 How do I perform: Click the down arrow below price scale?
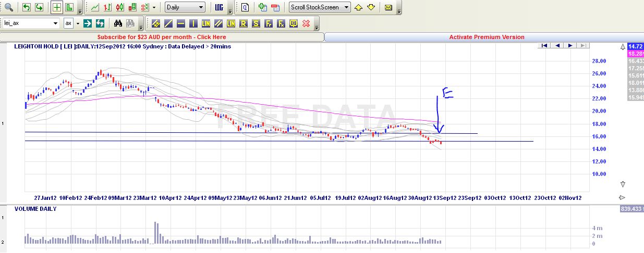click(x=623, y=184)
